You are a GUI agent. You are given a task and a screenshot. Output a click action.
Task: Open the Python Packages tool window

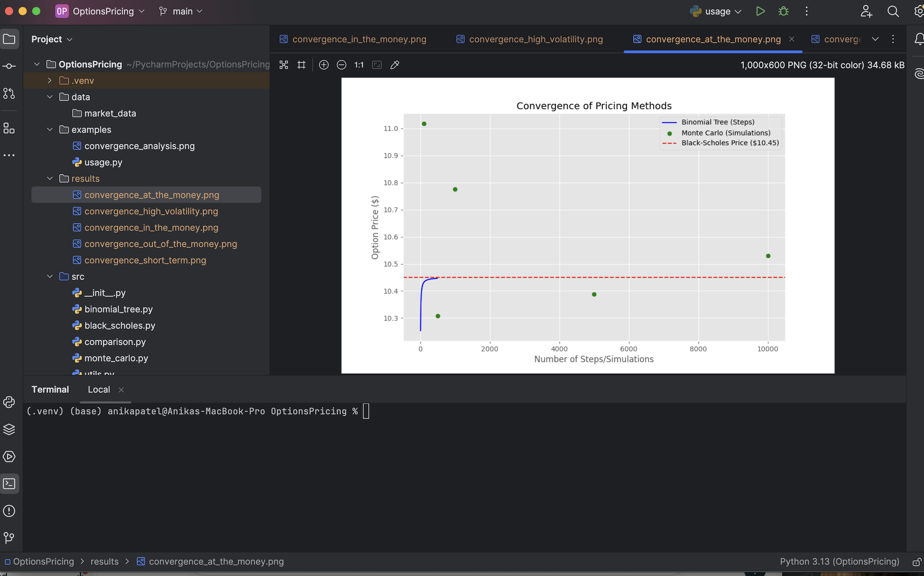[x=9, y=429]
